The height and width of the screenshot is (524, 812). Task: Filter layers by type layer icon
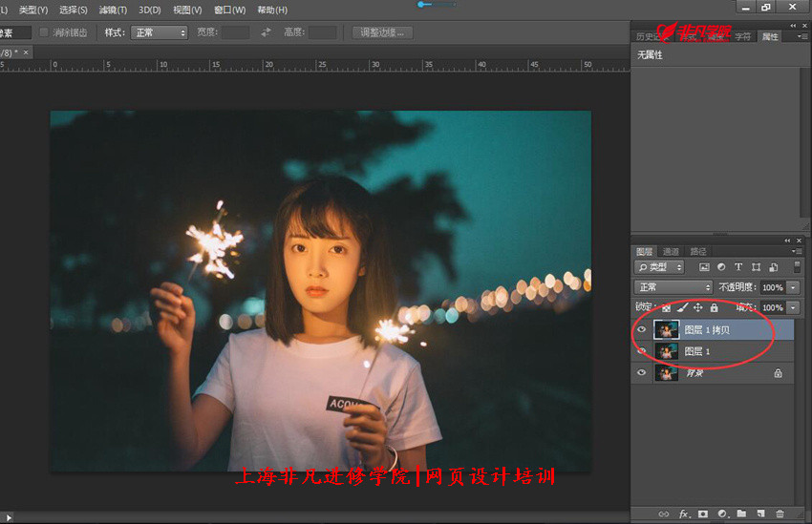738,267
